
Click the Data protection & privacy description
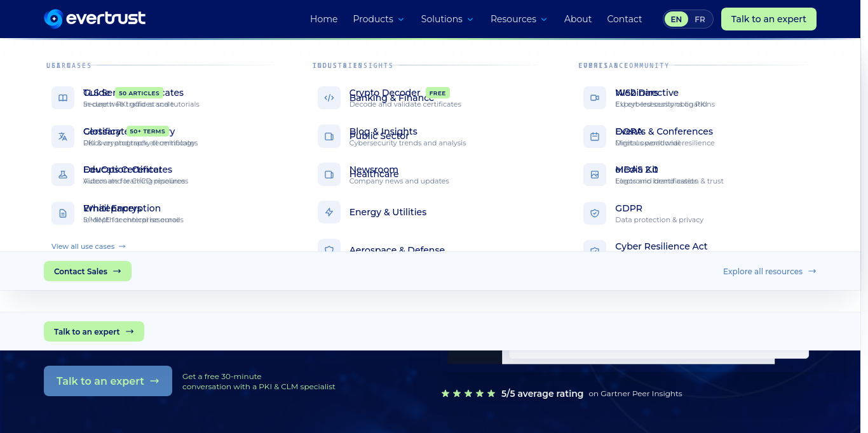pyautogui.click(x=660, y=220)
